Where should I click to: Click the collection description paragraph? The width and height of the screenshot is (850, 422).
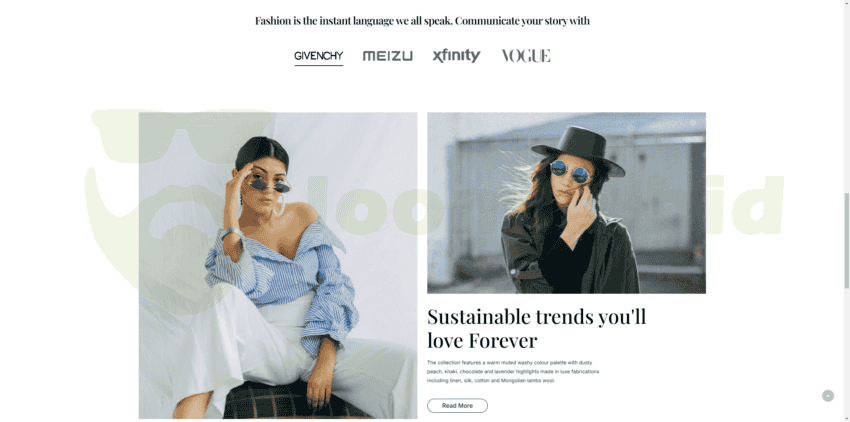click(x=513, y=372)
